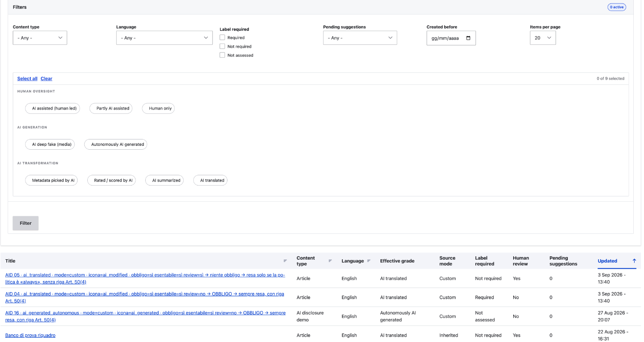Click the Required cell in AID 04 row
Image resolution: width=644 pixels, height=342 pixels.
(x=485, y=297)
